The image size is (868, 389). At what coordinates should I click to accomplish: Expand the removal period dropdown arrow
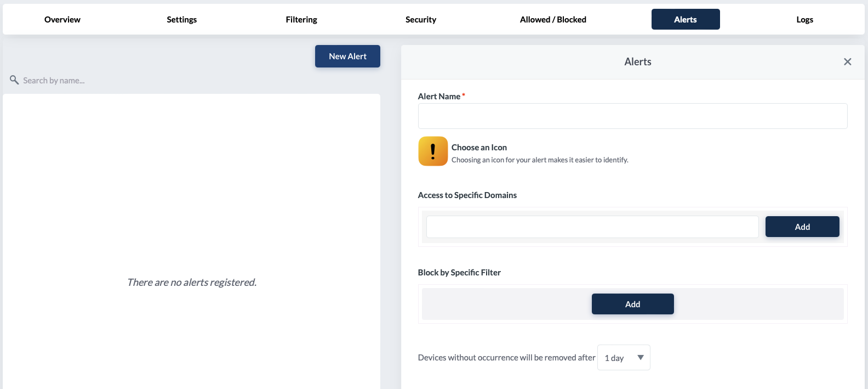[x=640, y=358]
